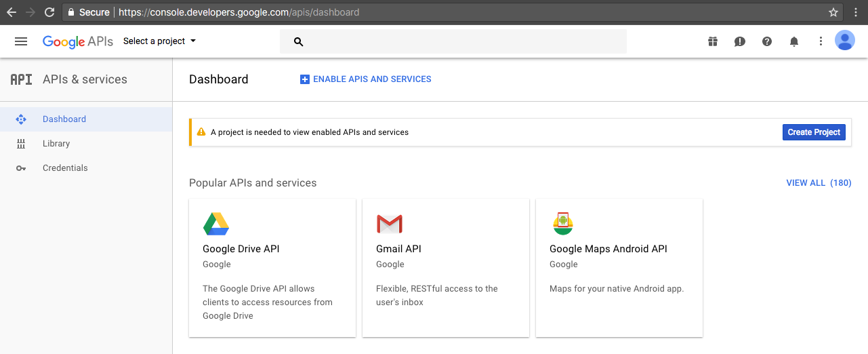Viewport: 868px width, 354px height.
Task: Open the help question mark icon
Action: pos(767,41)
